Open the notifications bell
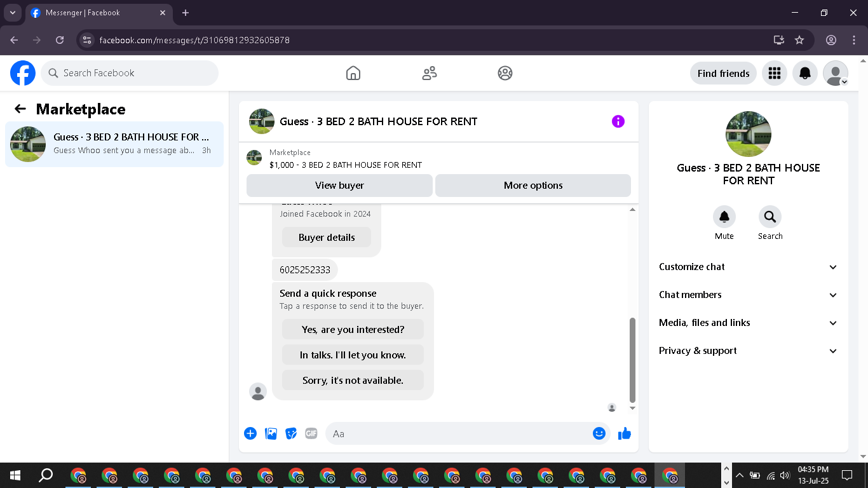The width and height of the screenshot is (868, 488). click(804, 73)
